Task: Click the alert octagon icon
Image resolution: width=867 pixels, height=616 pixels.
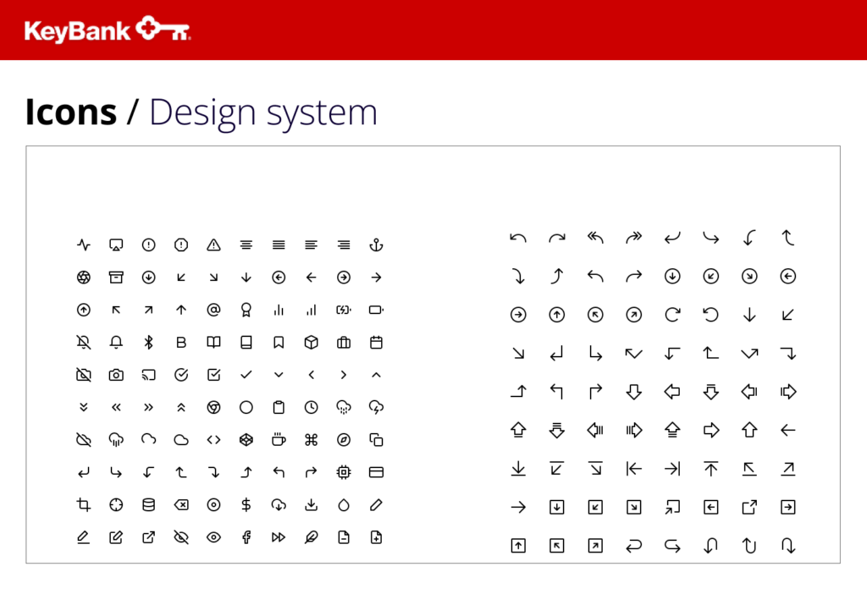Action: pyautogui.click(x=181, y=245)
